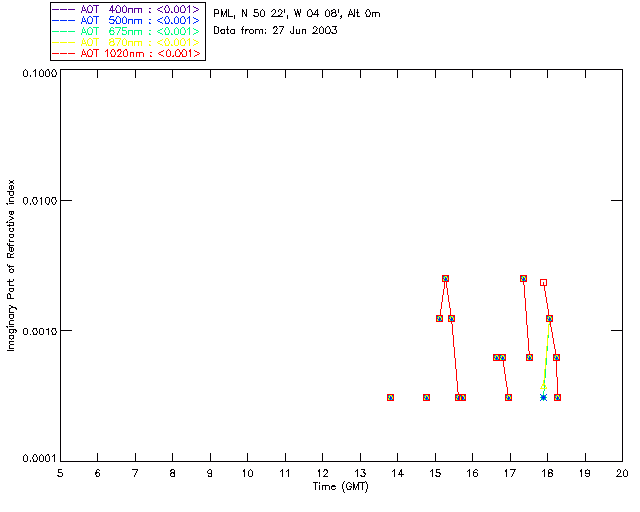
Task: Click the AOT 870nm legend entry
Action: tap(127, 42)
